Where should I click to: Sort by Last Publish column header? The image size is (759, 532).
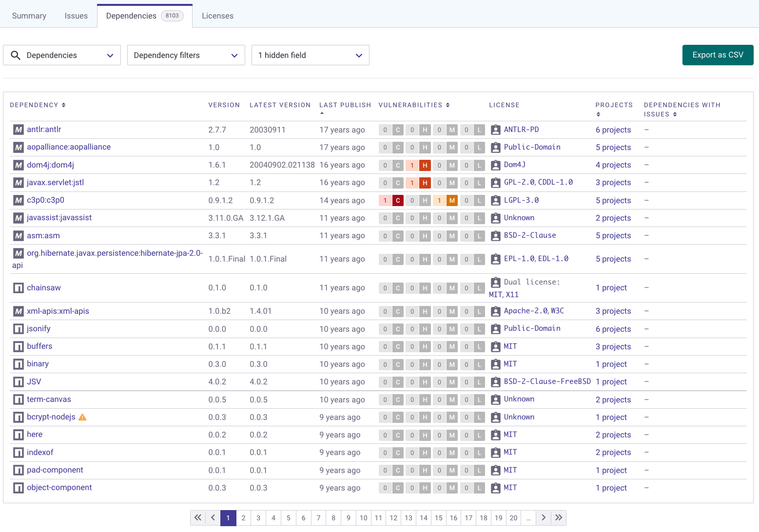coord(345,105)
